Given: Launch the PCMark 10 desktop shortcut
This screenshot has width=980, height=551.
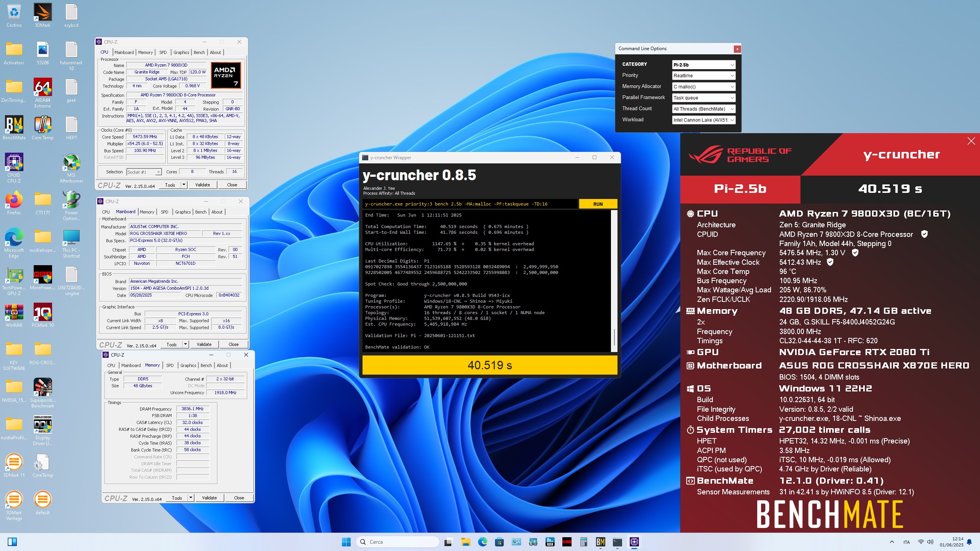Looking at the screenshot, I should click(42, 315).
